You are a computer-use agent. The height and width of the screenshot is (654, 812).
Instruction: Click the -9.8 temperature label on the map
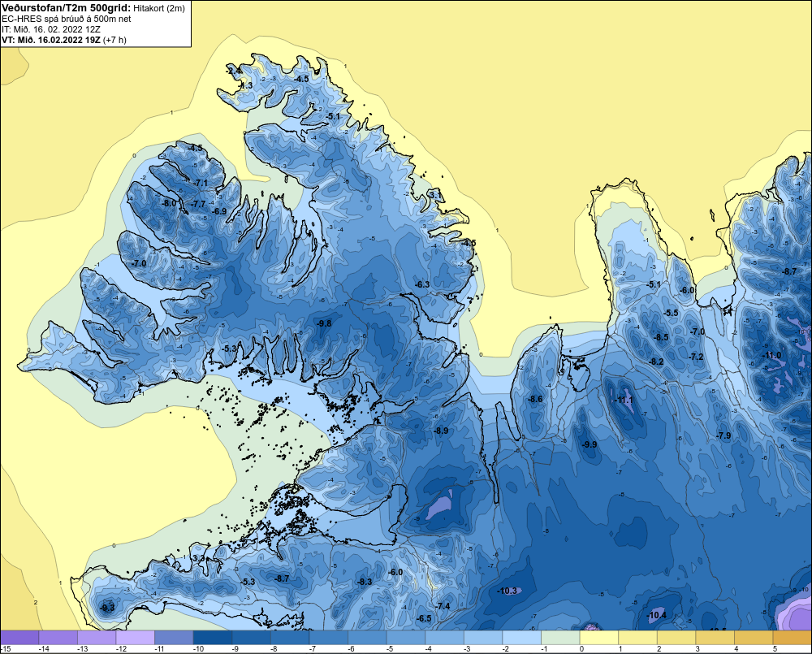coord(324,323)
